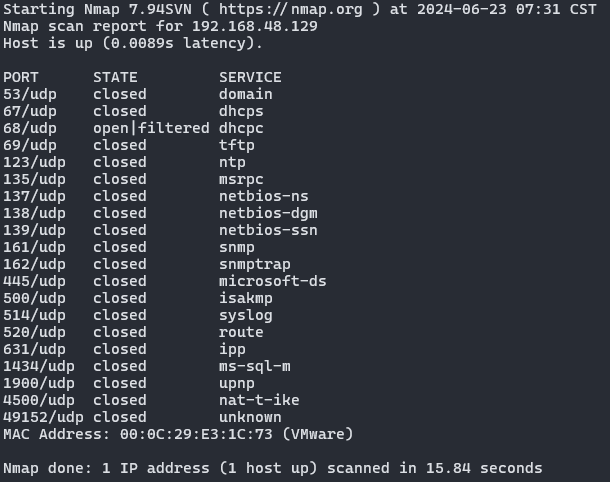Click the SERVICE column header
610x482 pixels.
click(250, 77)
